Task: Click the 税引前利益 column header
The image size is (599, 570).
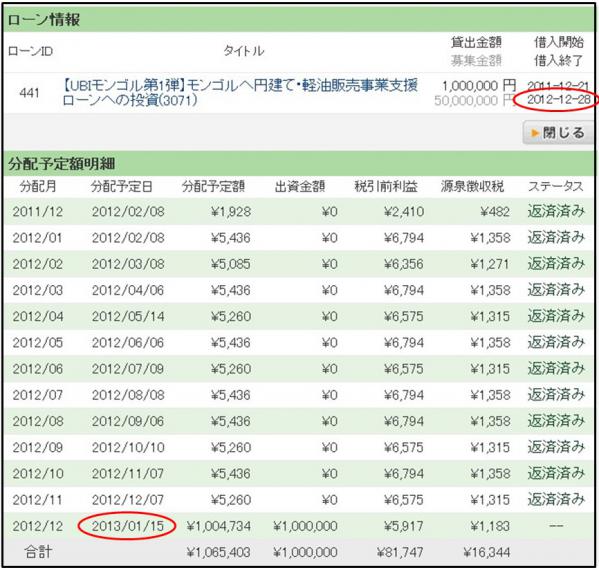Action: coord(386,186)
